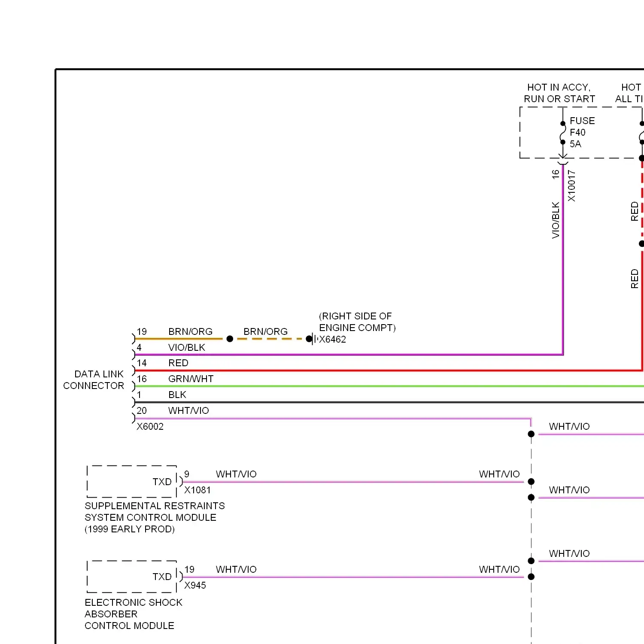Screen dimensions: 644x644
Task: Click the BLK label at pin 1
Action: coord(177,395)
